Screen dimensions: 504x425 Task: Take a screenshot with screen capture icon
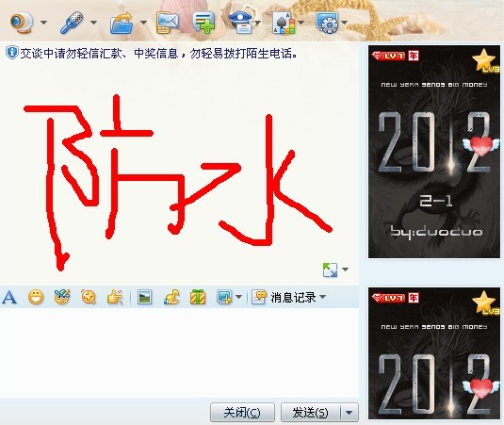coord(224,297)
